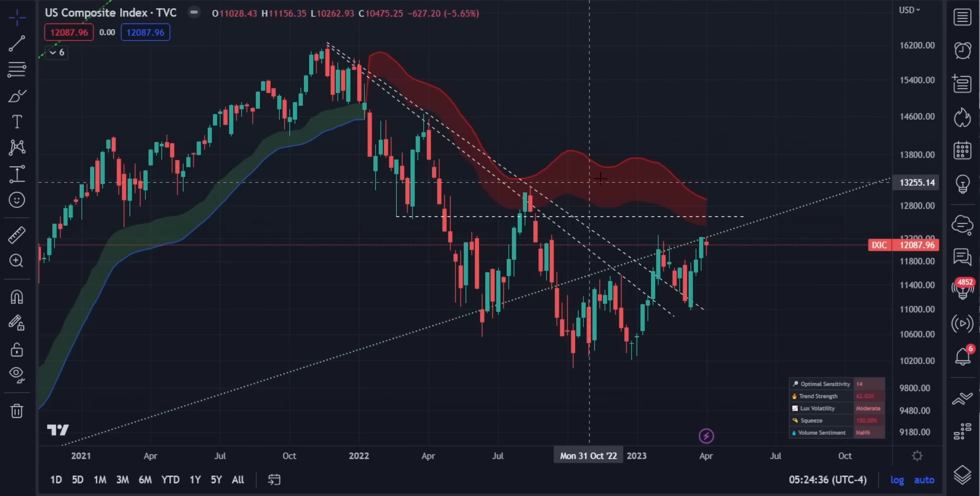The height and width of the screenshot is (496, 980).
Task: Open the 05:24:36 (UTC-4) timezone menu
Action: (x=827, y=480)
